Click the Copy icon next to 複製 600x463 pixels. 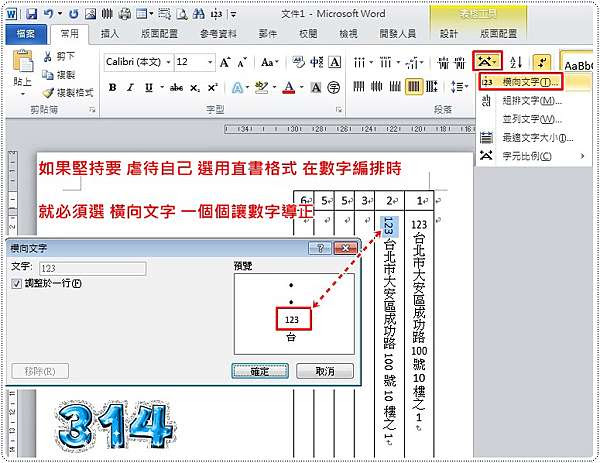[x=47, y=75]
